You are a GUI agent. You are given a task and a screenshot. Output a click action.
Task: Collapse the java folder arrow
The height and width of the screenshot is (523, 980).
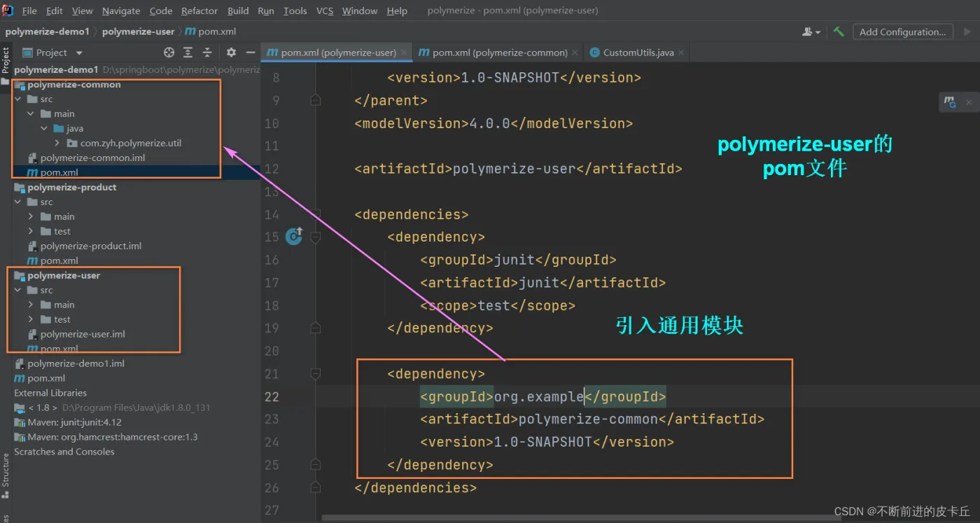tap(44, 129)
